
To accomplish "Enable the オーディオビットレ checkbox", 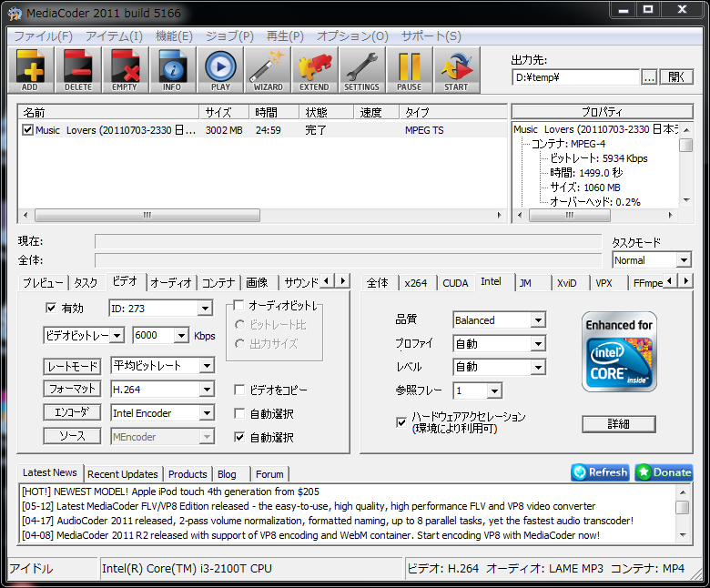I will pyautogui.click(x=239, y=305).
